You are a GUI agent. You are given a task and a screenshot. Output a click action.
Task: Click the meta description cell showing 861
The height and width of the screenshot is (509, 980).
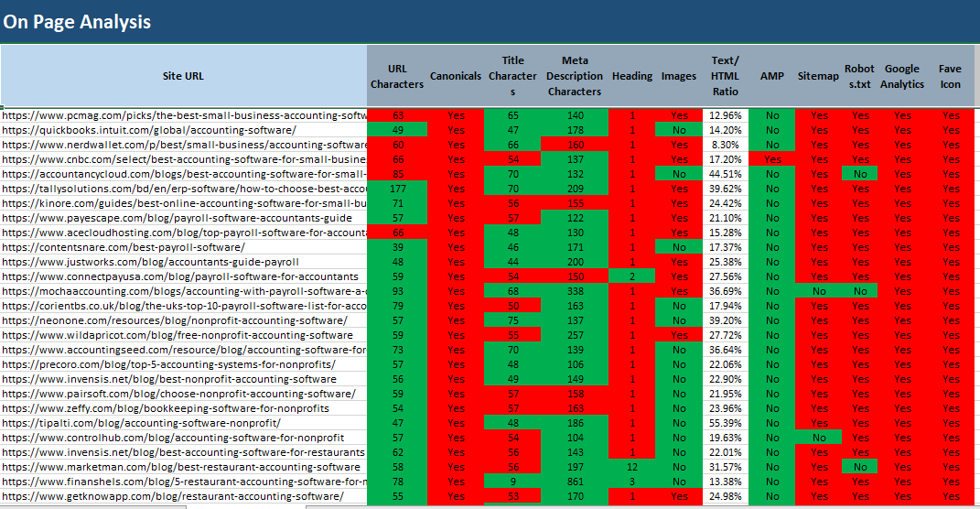tap(575, 482)
